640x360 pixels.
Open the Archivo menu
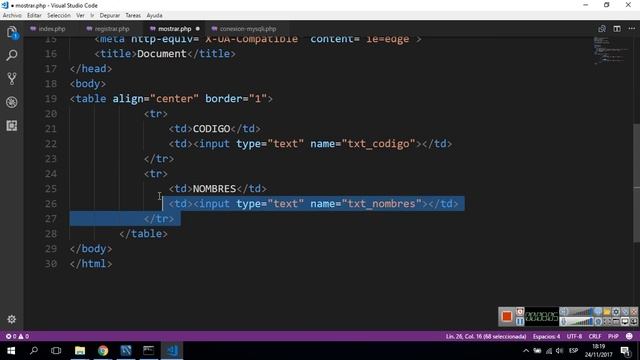coord(12,16)
